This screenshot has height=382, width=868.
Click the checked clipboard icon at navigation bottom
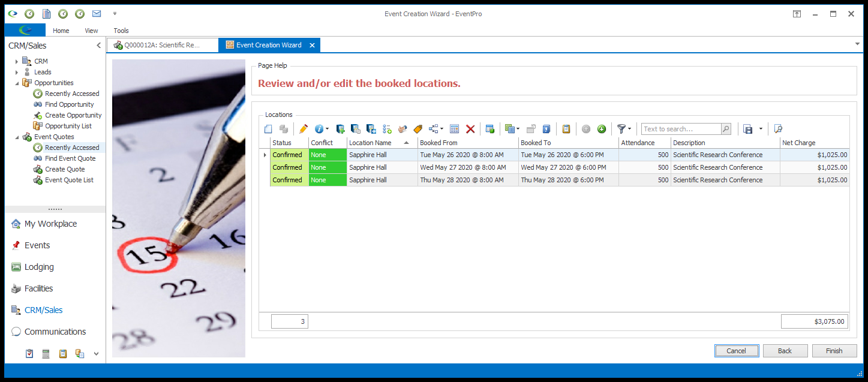coord(29,354)
